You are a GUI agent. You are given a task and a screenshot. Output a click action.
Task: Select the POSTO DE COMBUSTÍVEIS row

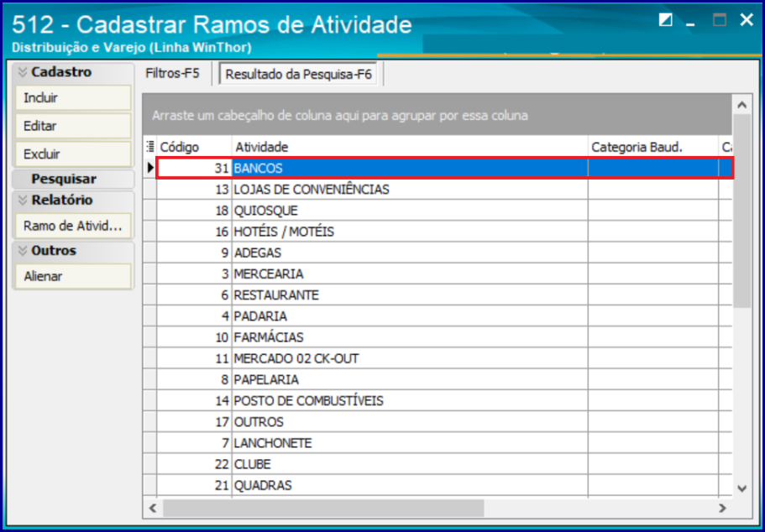coord(444,401)
